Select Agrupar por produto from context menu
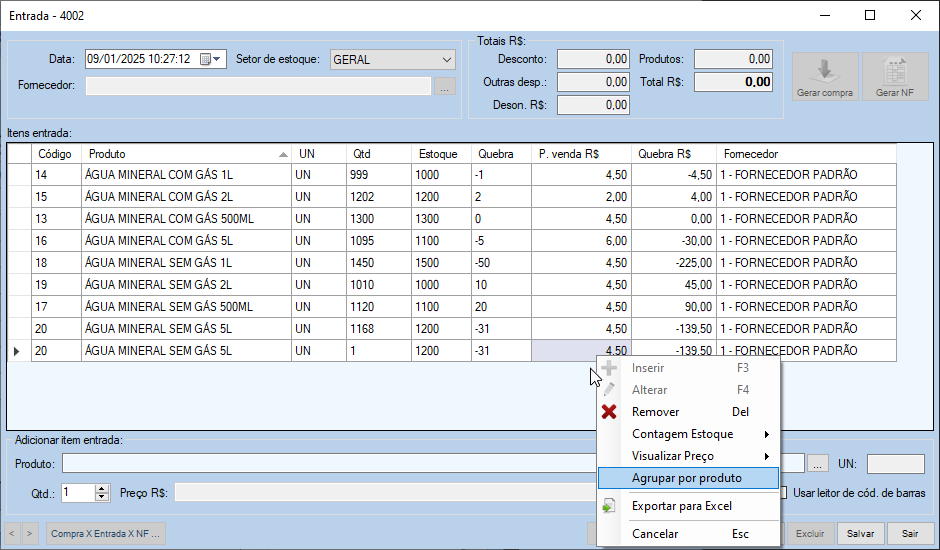 click(687, 478)
